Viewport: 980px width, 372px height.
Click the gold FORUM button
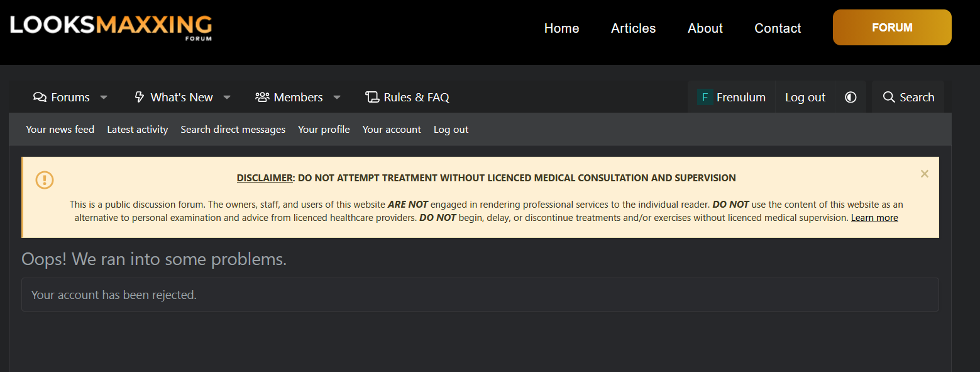891,28
